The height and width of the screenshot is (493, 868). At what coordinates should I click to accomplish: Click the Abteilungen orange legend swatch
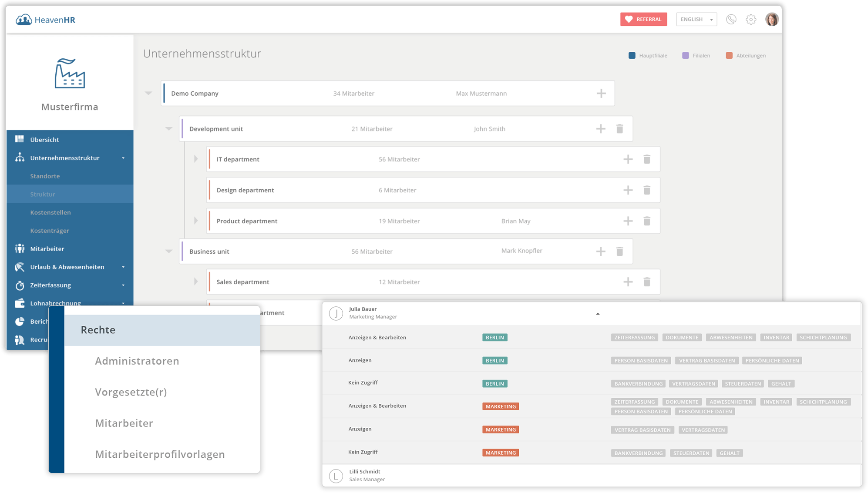[729, 55]
